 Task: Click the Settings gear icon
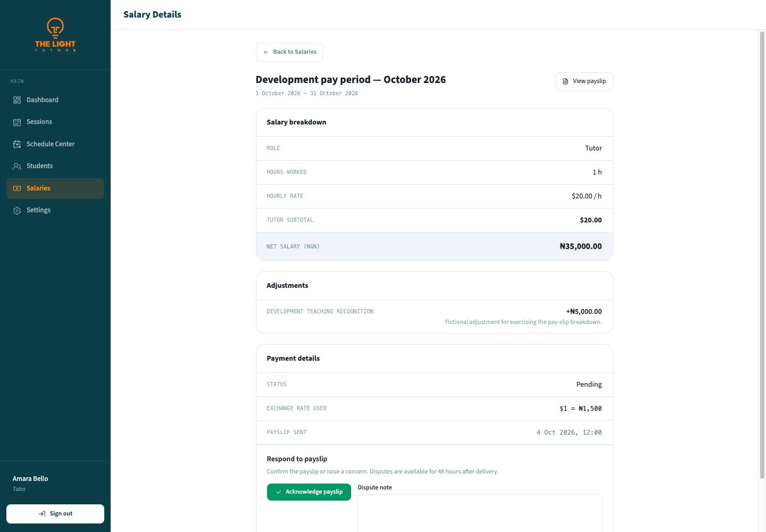pos(17,210)
